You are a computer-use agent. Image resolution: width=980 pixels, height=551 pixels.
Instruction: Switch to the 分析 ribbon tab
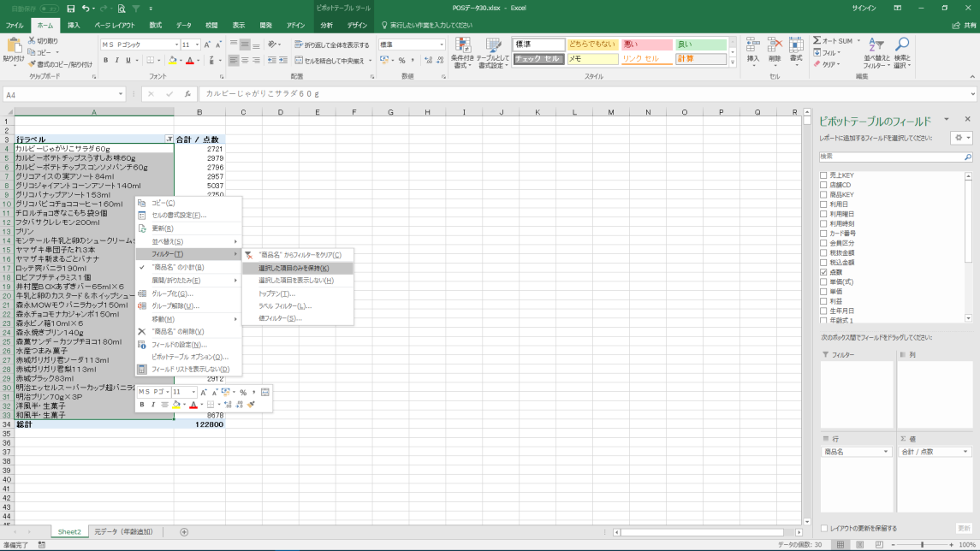pos(327,26)
